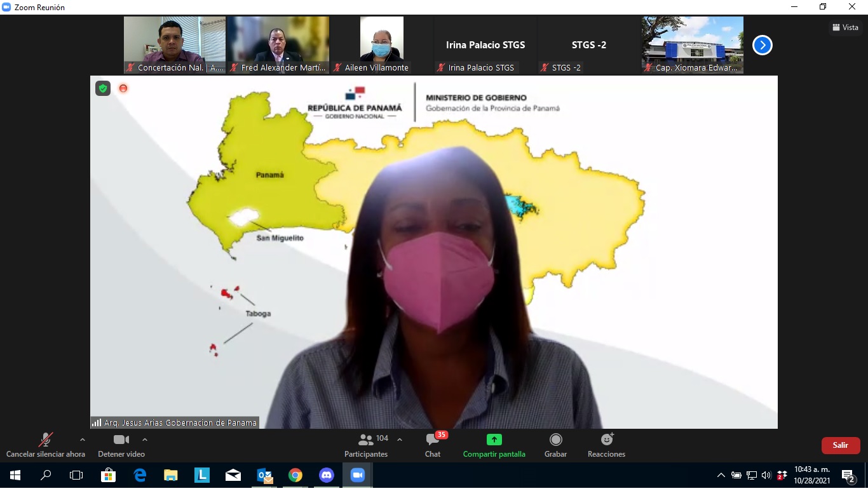Leave the meeting with Salir button

(x=841, y=445)
